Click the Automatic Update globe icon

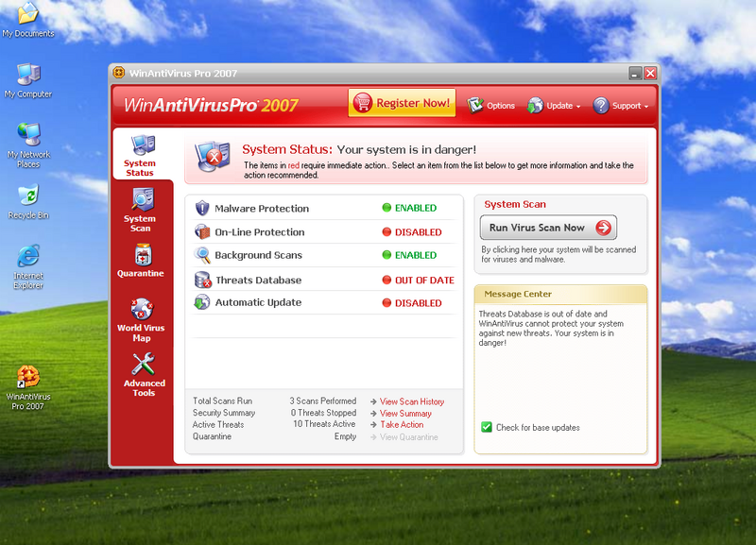pos(202,302)
